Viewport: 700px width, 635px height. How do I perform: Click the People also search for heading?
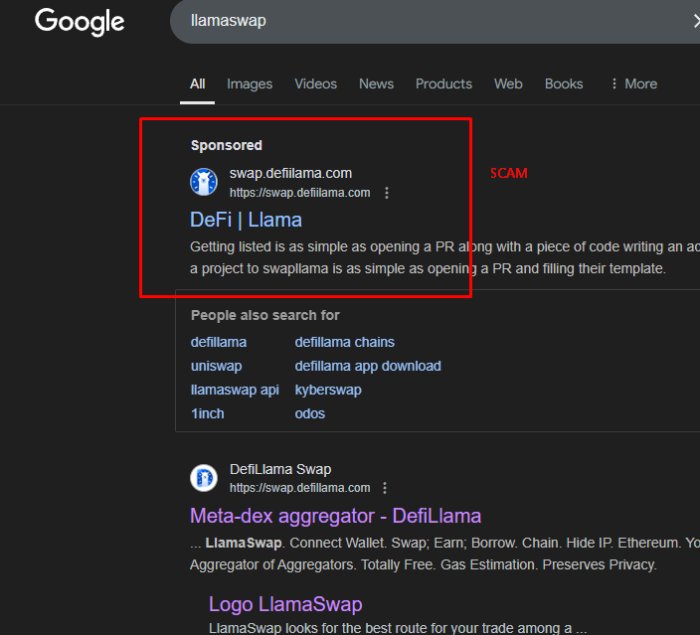[x=265, y=315]
